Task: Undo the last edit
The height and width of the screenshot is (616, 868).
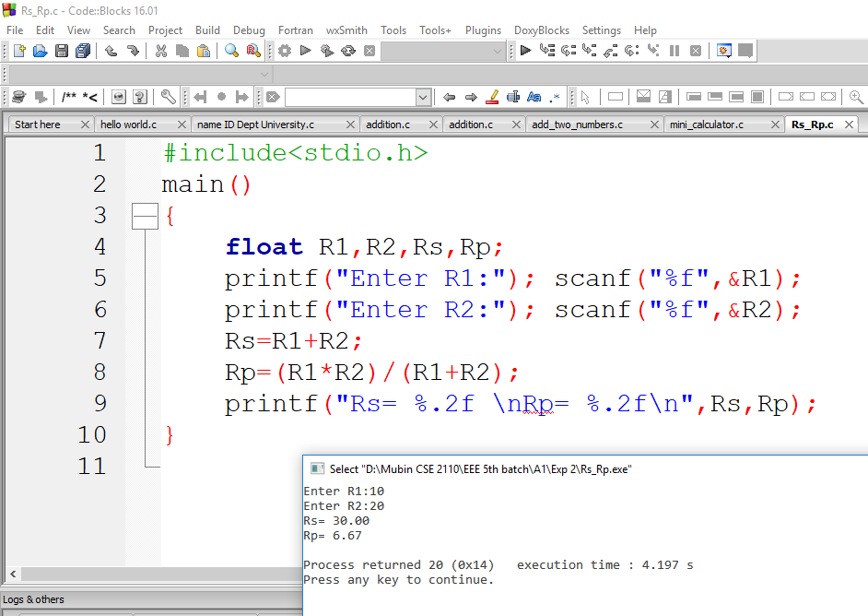Action: point(110,51)
